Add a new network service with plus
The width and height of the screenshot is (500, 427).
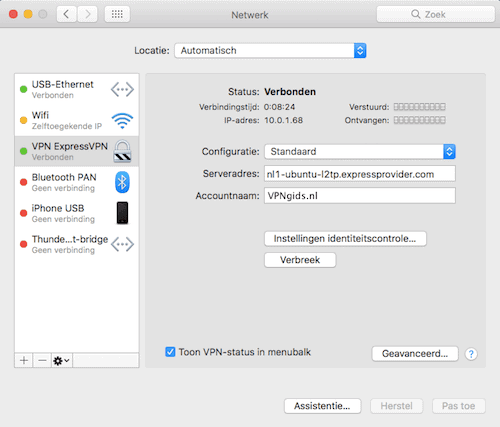click(x=24, y=360)
